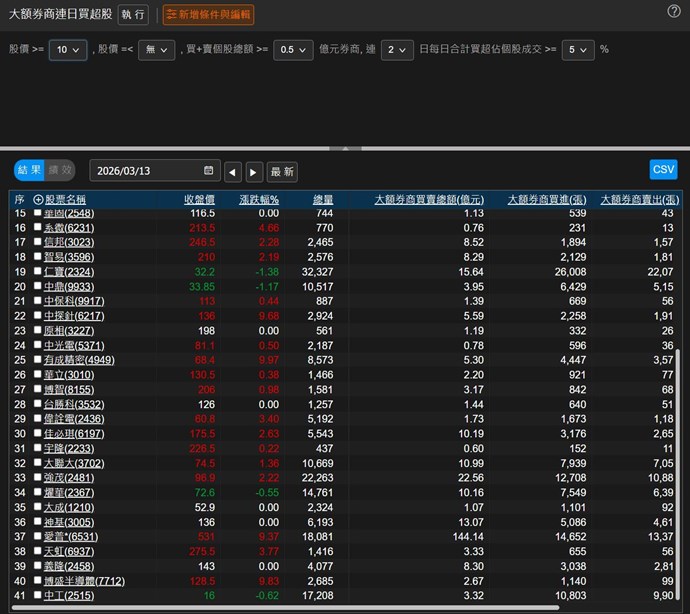Open the 股價 =< 無 dropdown

(157, 50)
